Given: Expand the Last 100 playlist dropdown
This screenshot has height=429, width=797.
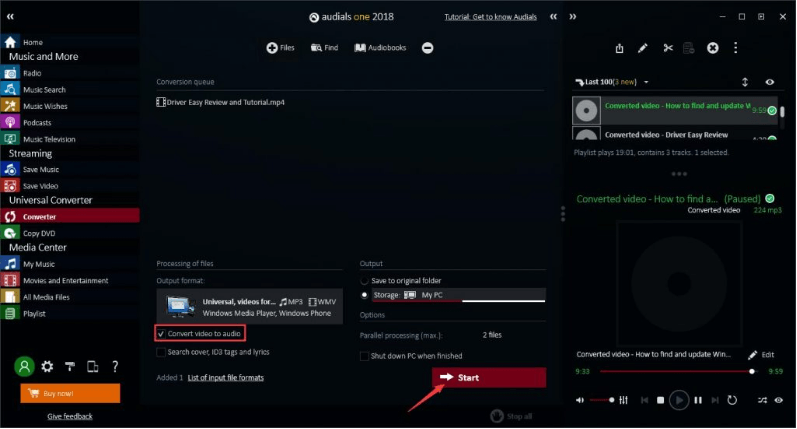Looking at the screenshot, I should coord(646,82).
